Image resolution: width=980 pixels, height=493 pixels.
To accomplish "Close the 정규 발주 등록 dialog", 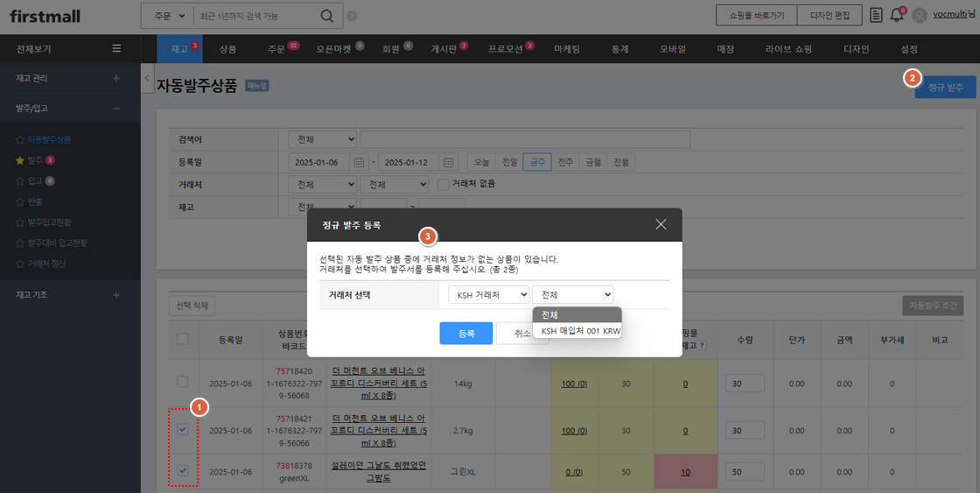I will tap(661, 224).
